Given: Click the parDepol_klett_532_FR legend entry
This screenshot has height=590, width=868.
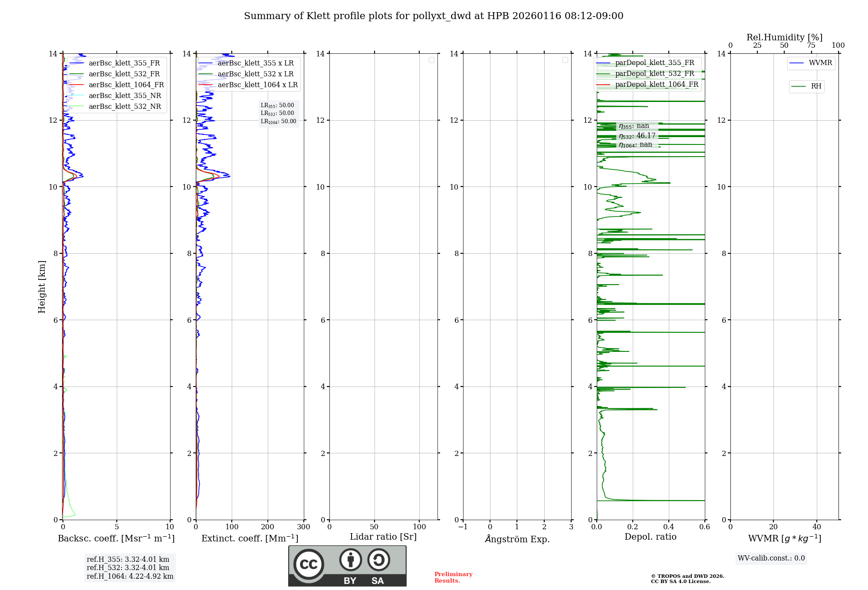Looking at the screenshot, I should tap(654, 74).
